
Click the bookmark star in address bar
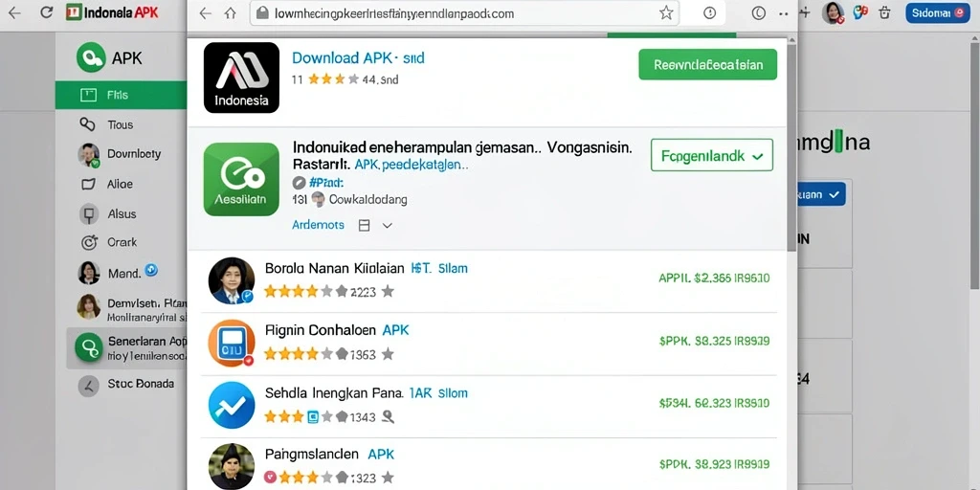point(666,13)
